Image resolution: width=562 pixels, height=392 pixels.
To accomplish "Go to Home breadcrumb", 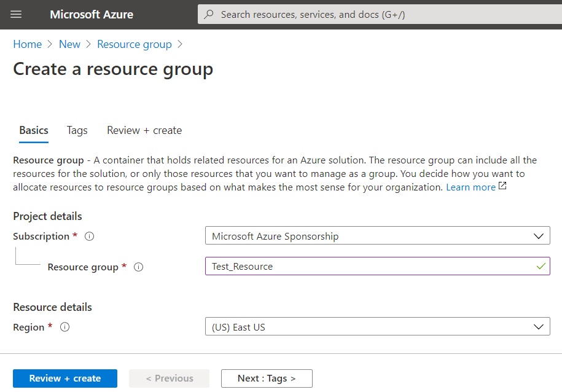I will pos(28,44).
